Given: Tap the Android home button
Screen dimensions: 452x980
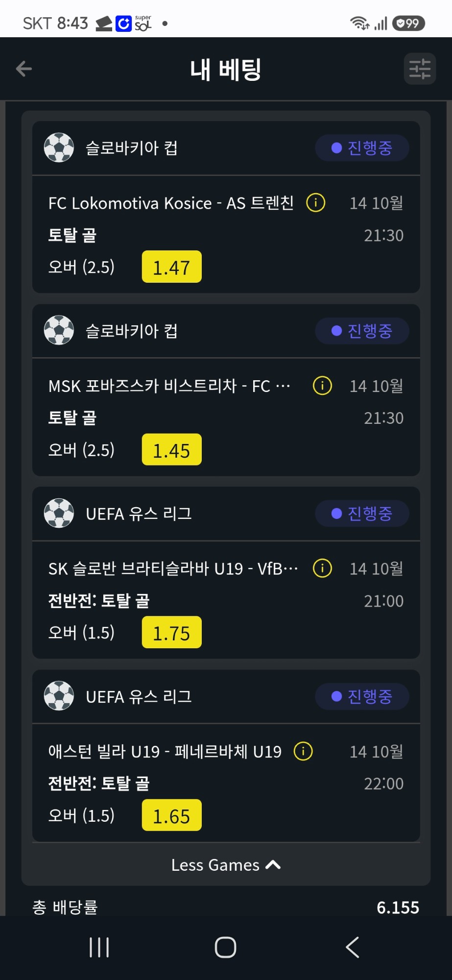Looking at the screenshot, I should click(226, 947).
